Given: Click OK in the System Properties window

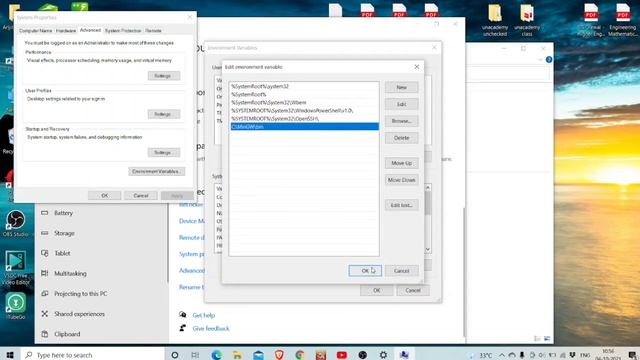Looking at the screenshot, I should tap(104, 196).
